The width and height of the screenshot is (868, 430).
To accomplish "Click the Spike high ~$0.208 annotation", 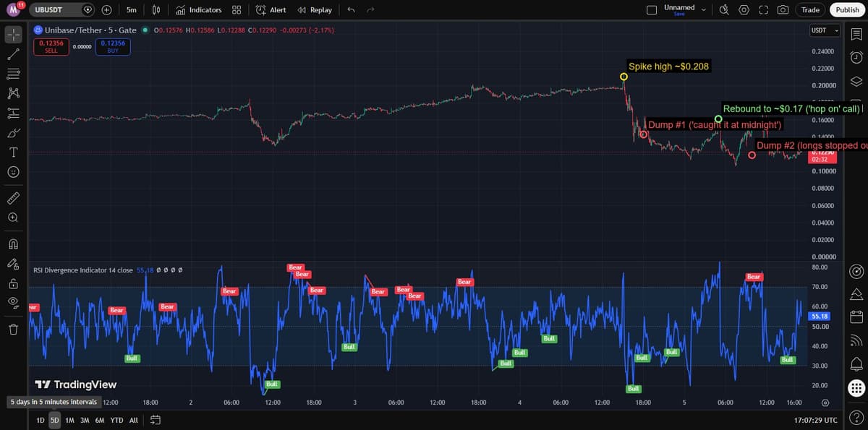I will tap(669, 66).
